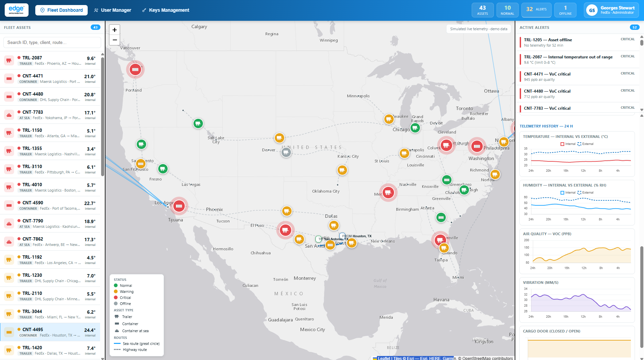Click critical marker near Philadelphia

477,146
